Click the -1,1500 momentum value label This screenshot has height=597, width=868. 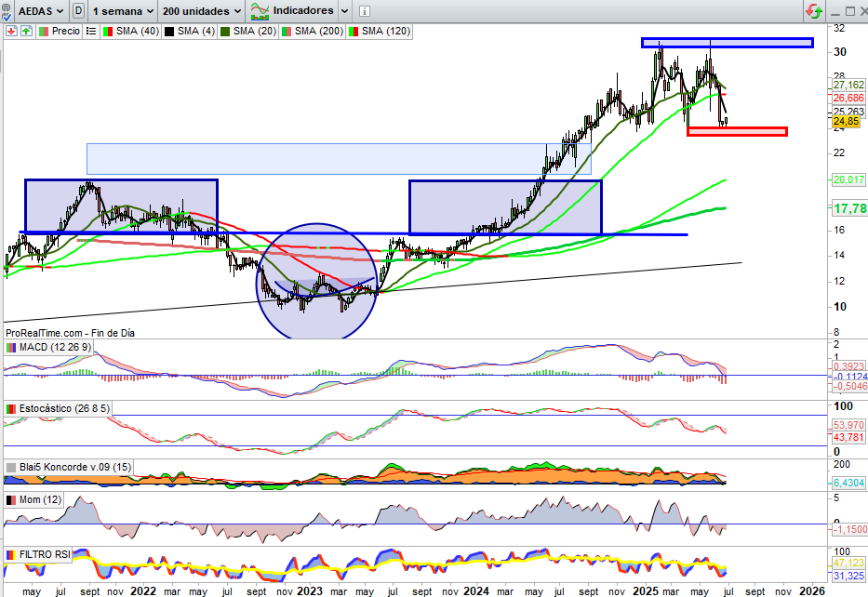[x=849, y=529]
